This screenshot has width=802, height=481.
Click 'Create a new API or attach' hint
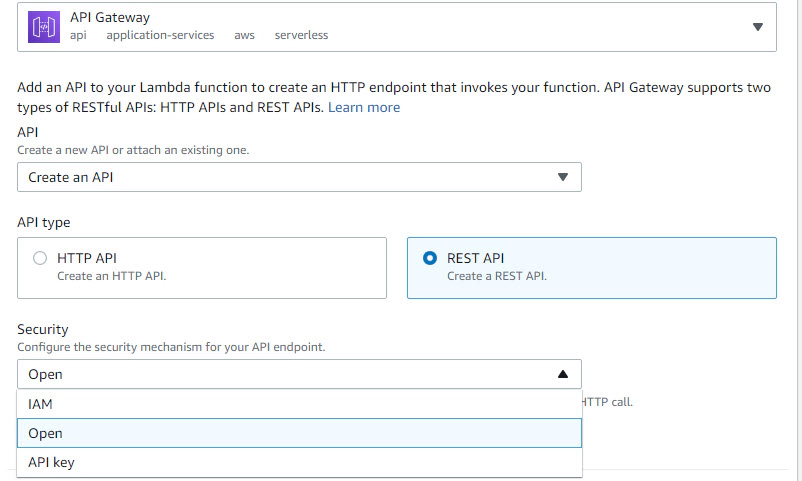(133, 150)
